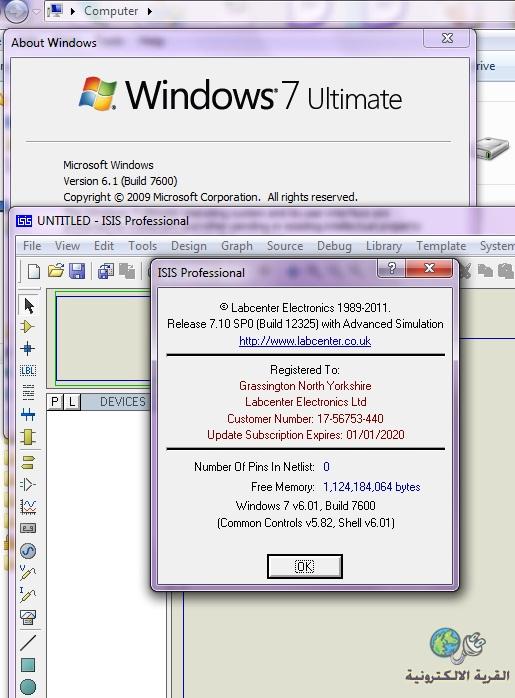Open the Source menu in ISIS

tap(285, 246)
